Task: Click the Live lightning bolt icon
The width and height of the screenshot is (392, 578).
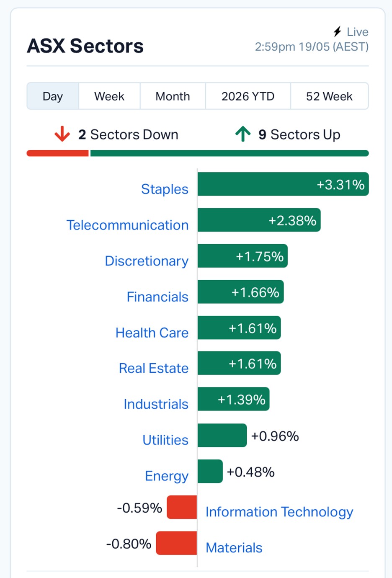Action: (338, 32)
